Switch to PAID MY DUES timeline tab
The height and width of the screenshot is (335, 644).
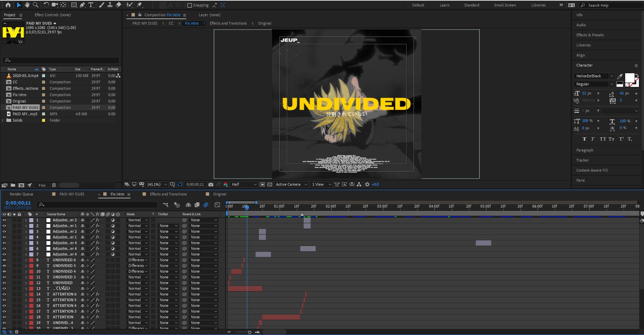(72, 194)
